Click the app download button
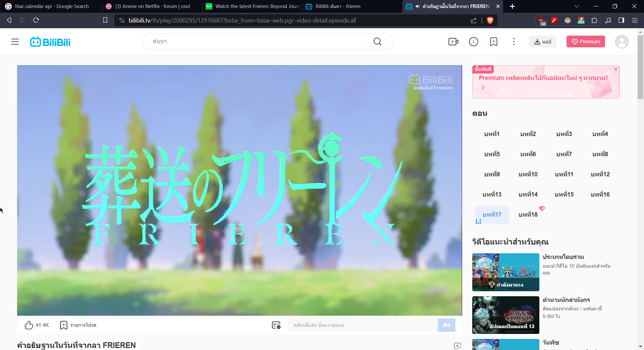 pos(543,42)
